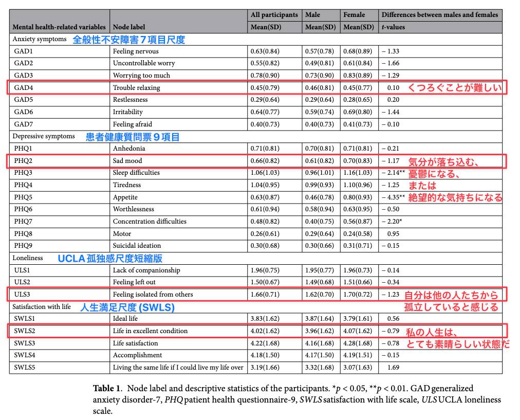Select the 'Trouble relaxing' node label cell
This screenshot has height=420, width=520.
(x=136, y=87)
